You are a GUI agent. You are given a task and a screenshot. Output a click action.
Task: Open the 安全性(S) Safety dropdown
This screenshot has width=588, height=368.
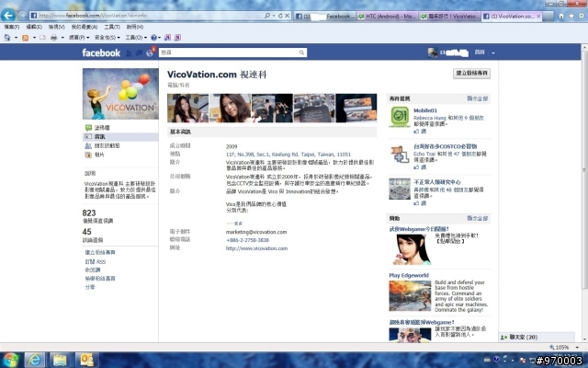pos(107,38)
